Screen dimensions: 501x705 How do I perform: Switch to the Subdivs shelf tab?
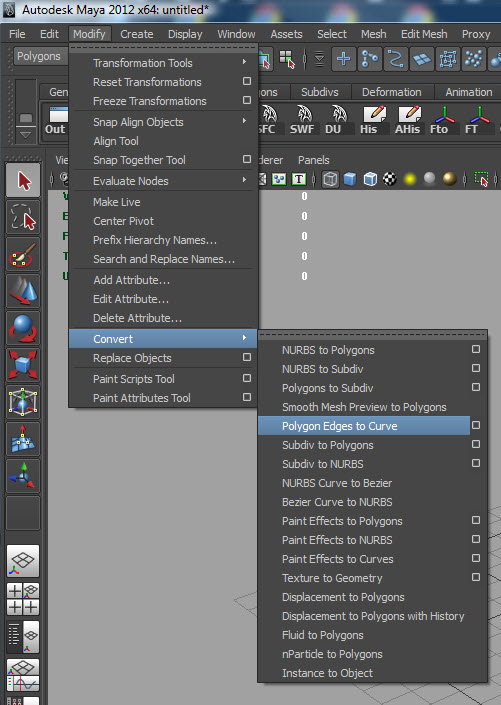pos(320,92)
